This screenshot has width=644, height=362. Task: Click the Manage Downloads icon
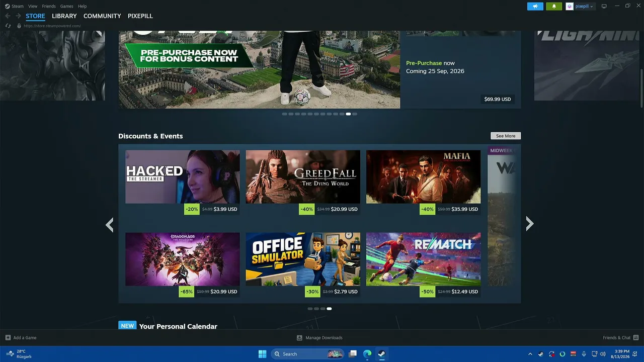(x=299, y=338)
